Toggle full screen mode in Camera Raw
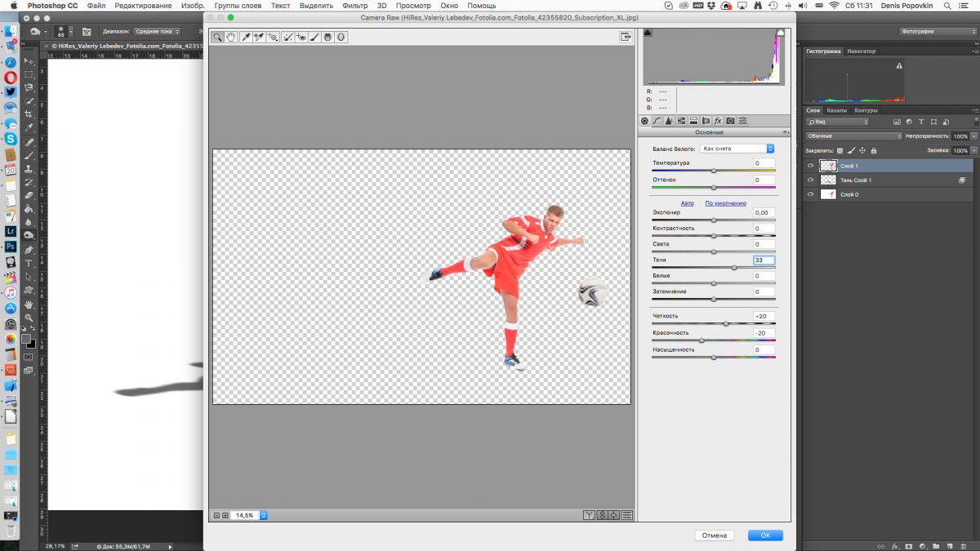 tap(626, 37)
